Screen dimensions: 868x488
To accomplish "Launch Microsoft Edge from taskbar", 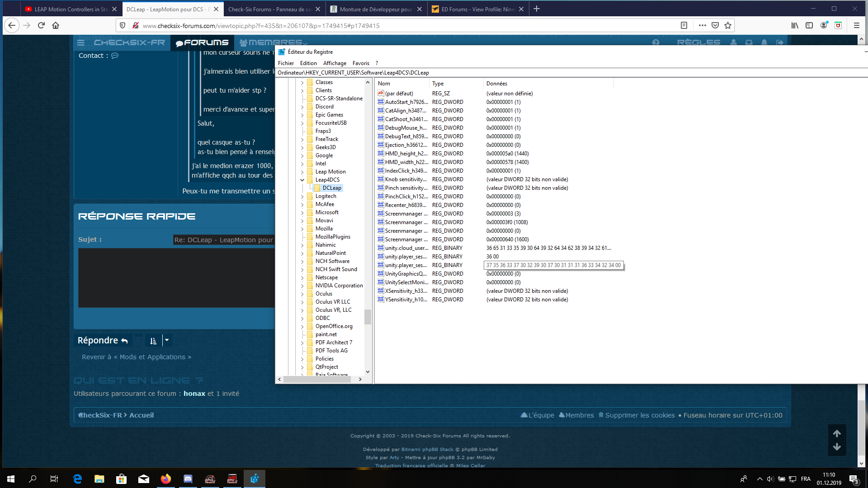I will tap(77, 479).
